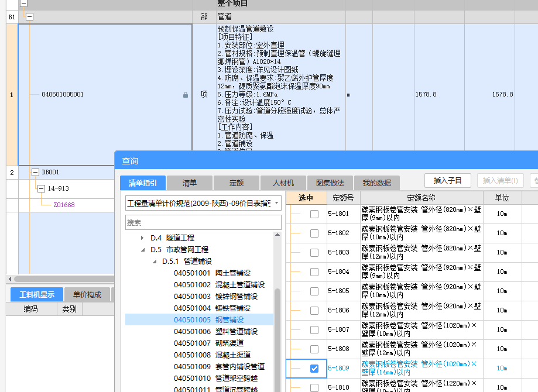538x392 pixels.
Task: Tick checkbox for quota 5-1810
Action: 314,387
